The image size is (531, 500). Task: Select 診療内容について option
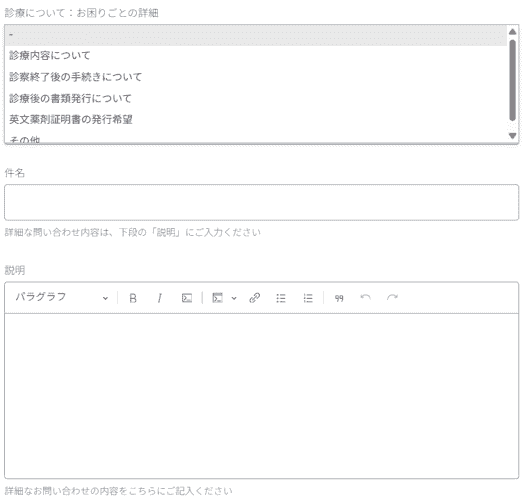(256, 56)
